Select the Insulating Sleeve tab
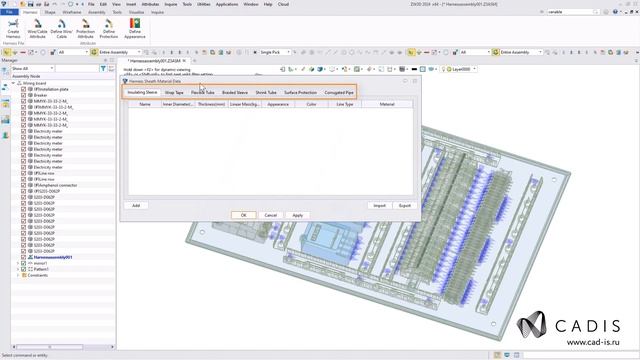 pyautogui.click(x=142, y=93)
